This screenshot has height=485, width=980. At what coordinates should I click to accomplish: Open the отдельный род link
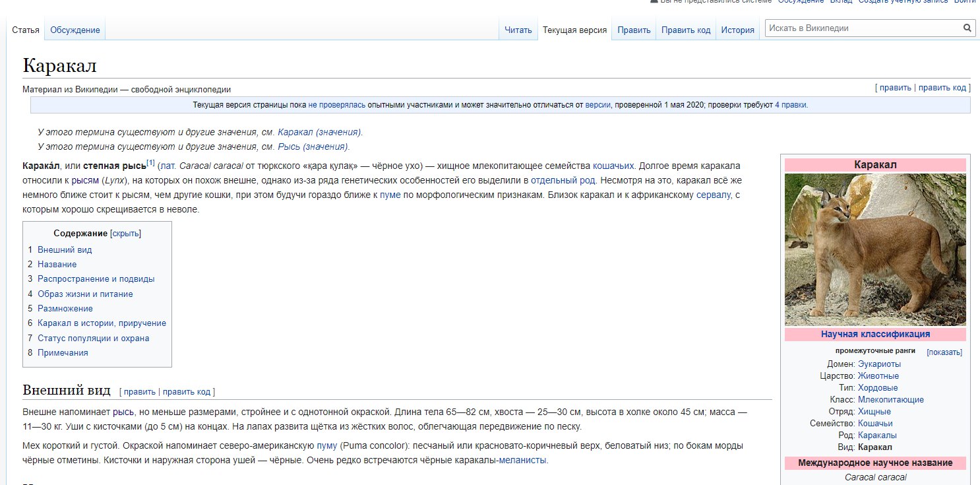click(x=563, y=180)
